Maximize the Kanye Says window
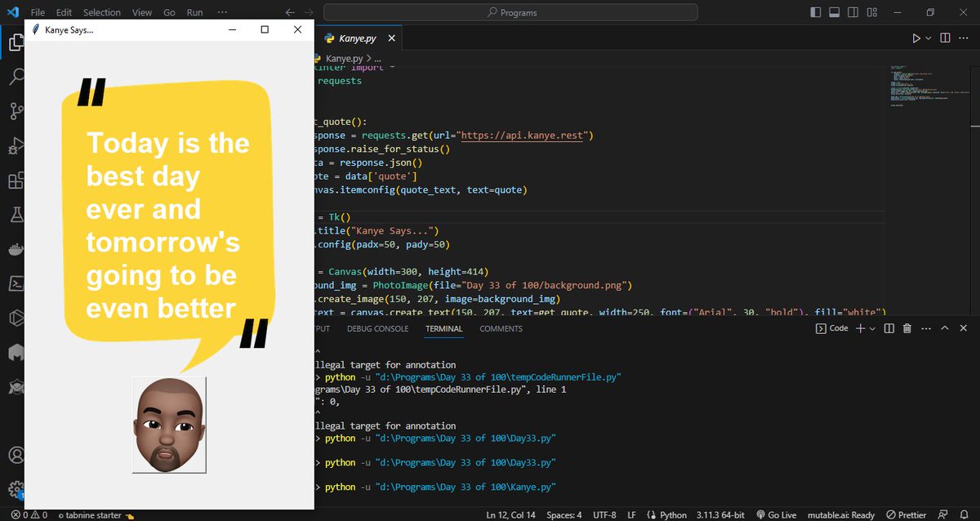The height and width of the screenshot is (521, 980). point(265,29)
